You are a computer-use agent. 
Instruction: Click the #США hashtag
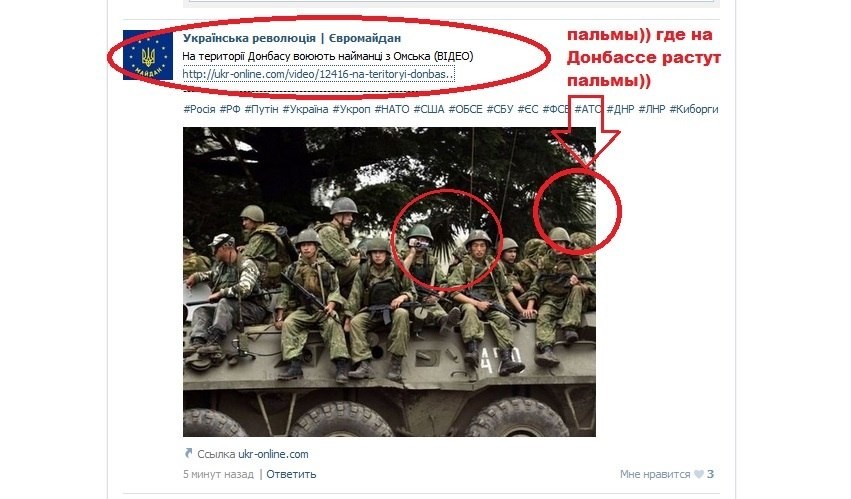tap(429, 109)
